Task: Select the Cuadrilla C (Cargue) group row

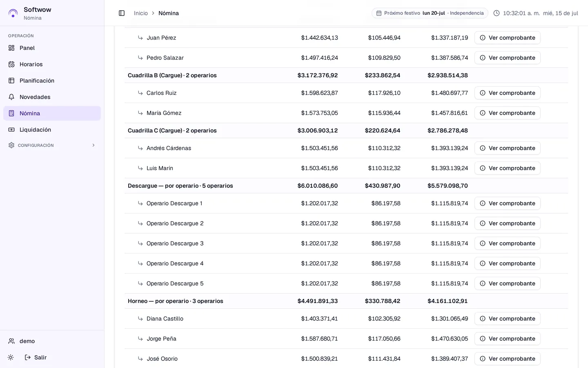Action: 346,130
